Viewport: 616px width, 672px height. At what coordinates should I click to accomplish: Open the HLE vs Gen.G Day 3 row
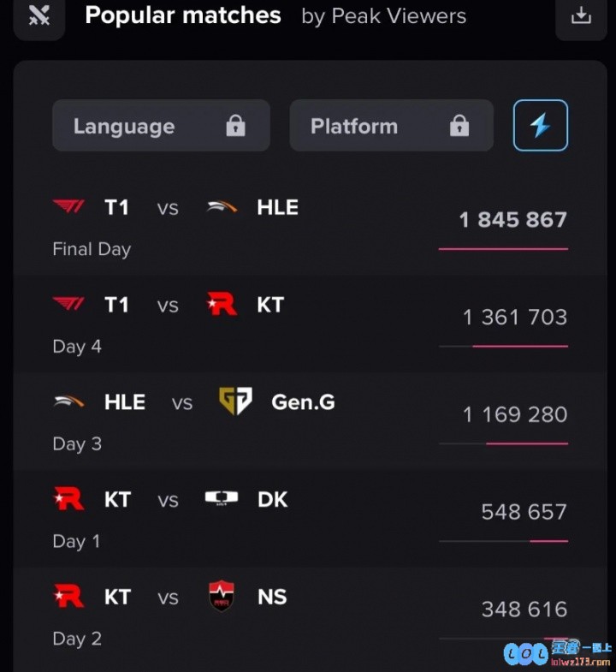[311, 422]
